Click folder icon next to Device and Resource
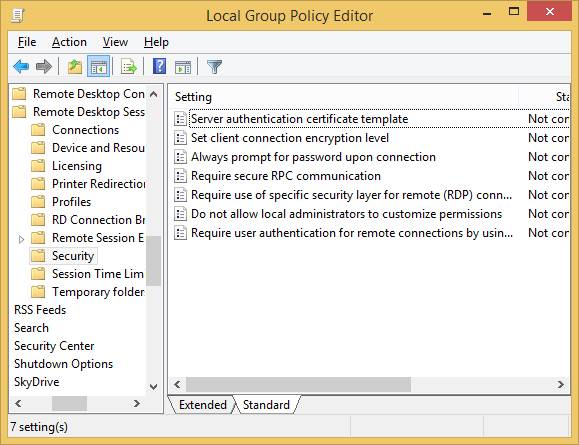Screen dimensions: 579x445 click(x=38, y=148)
